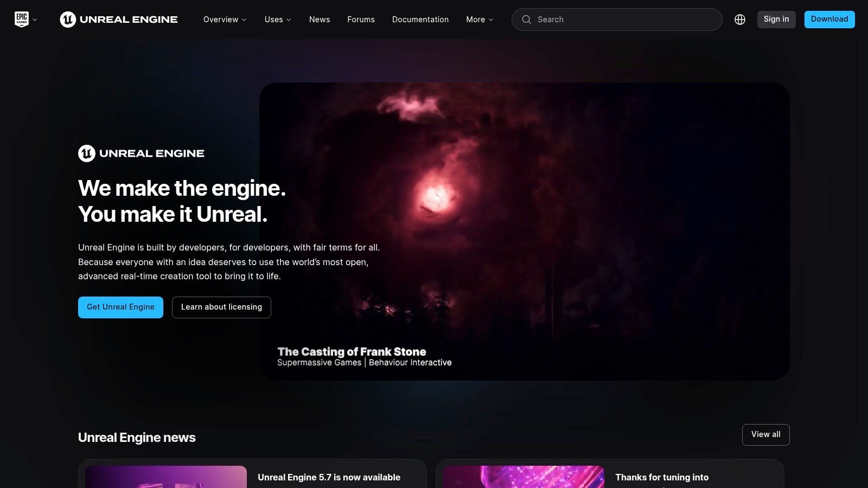Click Sign in
Image resolution: width=868 pixels, height=488 pixels.
pyautogui.click(x=776, y=19)
